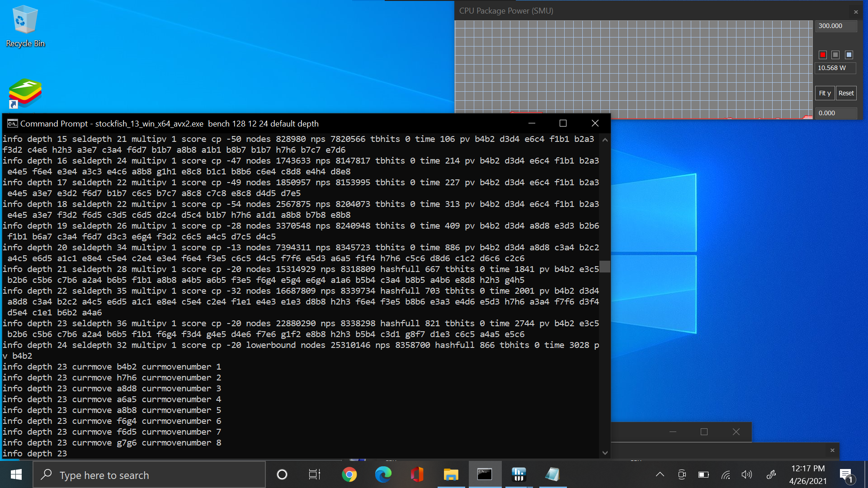This screenshot has height=488, width=868.
Task: Switch to HWiNFO monitor taskbar icon
Action: (x=519, y=474)
